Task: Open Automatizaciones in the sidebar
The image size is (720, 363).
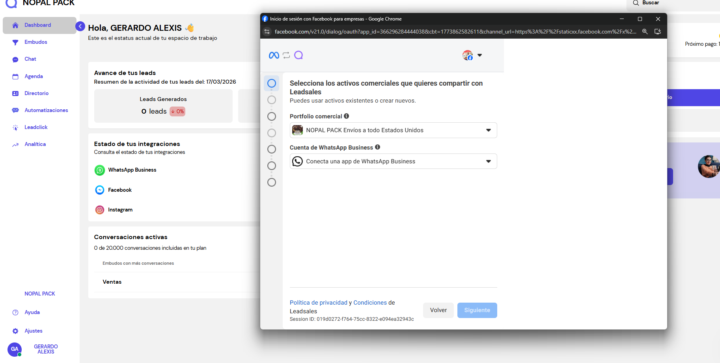Action: (46, 110)
